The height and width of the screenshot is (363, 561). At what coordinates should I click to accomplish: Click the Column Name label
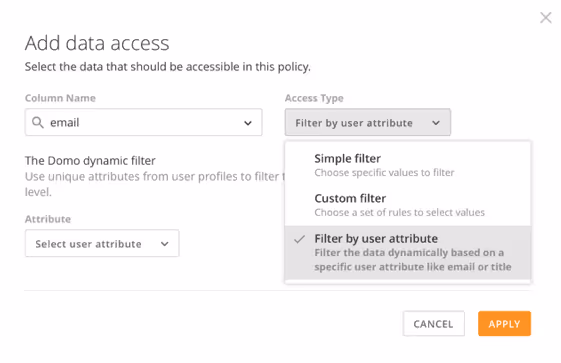60,98
